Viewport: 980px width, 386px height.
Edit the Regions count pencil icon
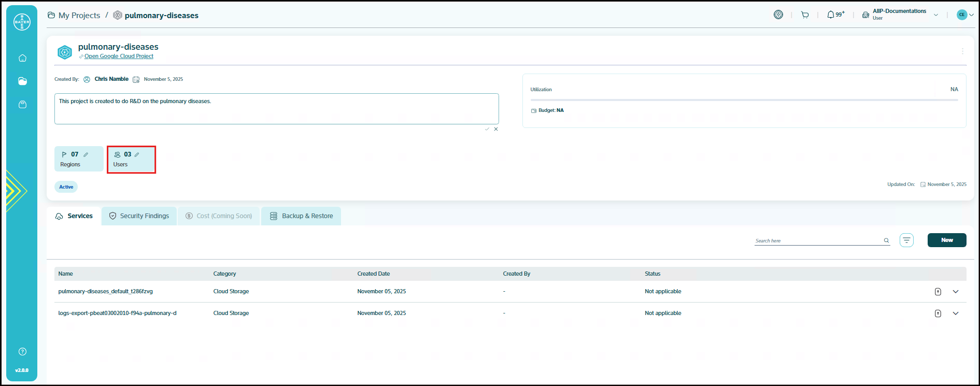86,154
